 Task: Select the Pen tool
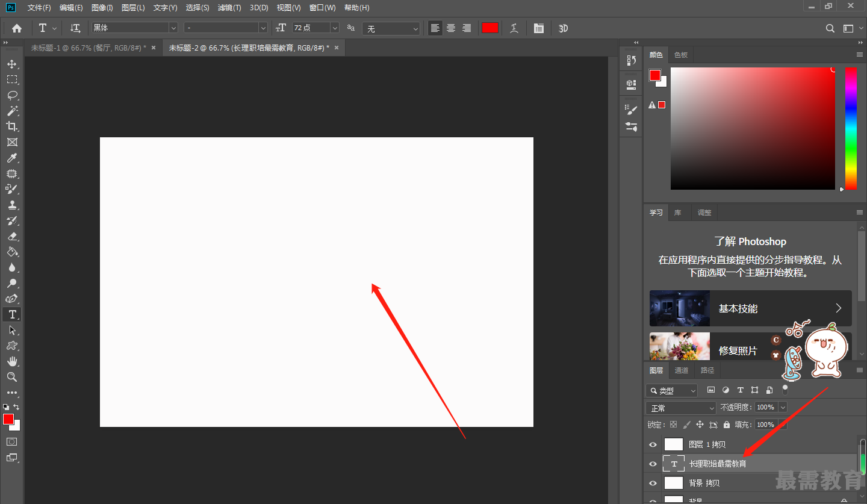tap(12, 299)
